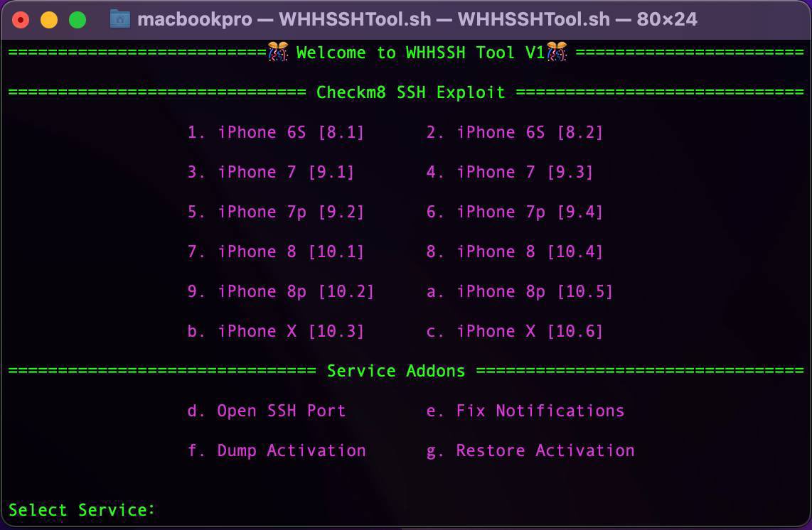Select option '9. iPhone 8p [10.2]'
This screenshot has height=530, width=812.
tap(281, 291)
